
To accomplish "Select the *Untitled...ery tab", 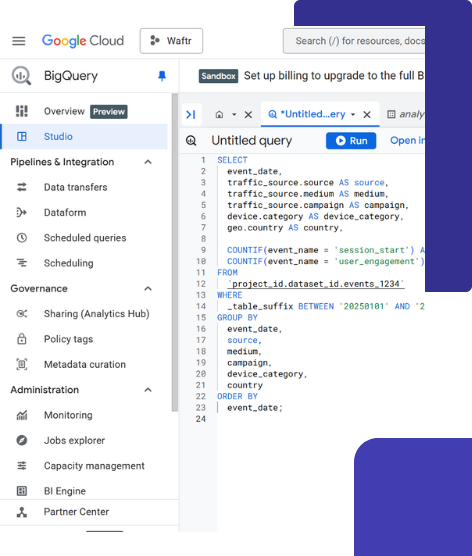I will [x=312, y=114].
